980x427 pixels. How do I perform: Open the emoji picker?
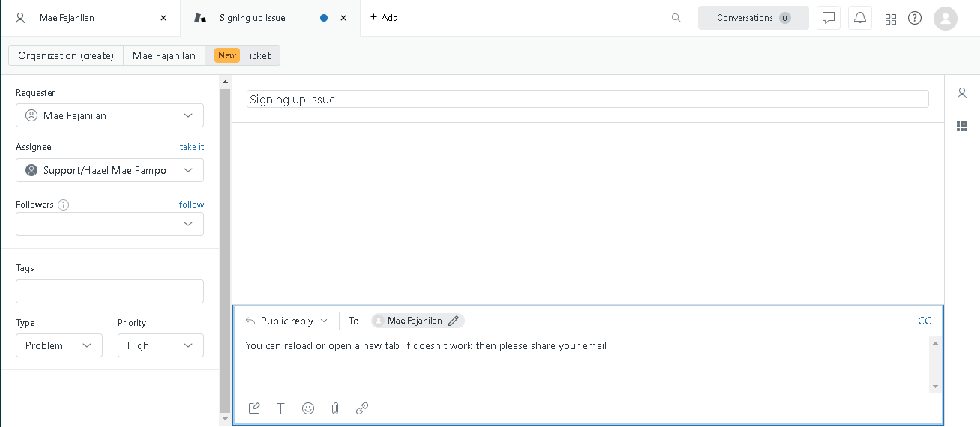pos(308,408)
